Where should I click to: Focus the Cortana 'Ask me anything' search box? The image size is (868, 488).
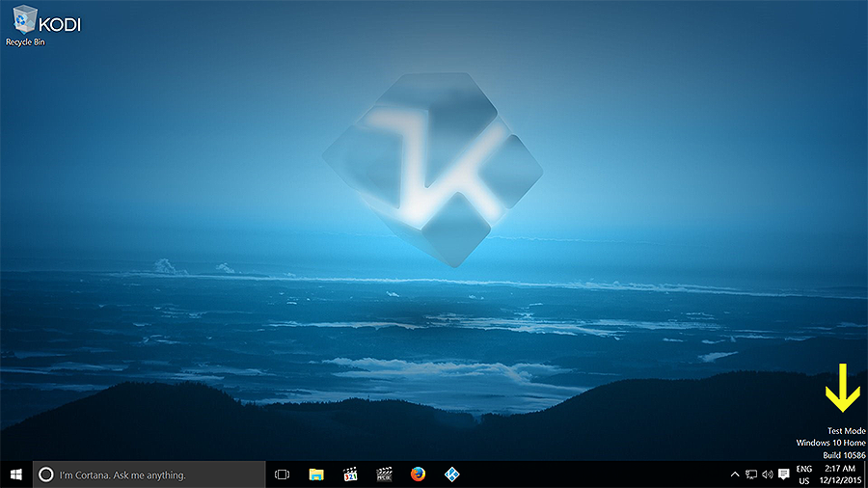point(149,474)
